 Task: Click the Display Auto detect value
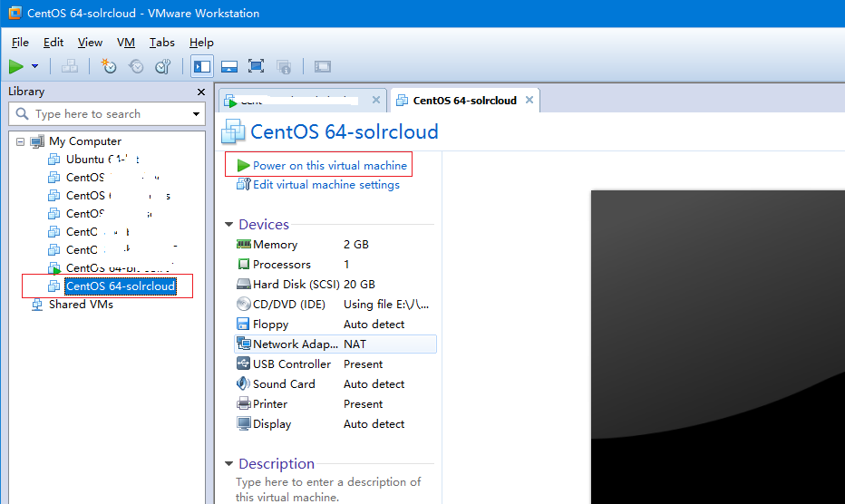pyautogui.click(x=374, y=423)
